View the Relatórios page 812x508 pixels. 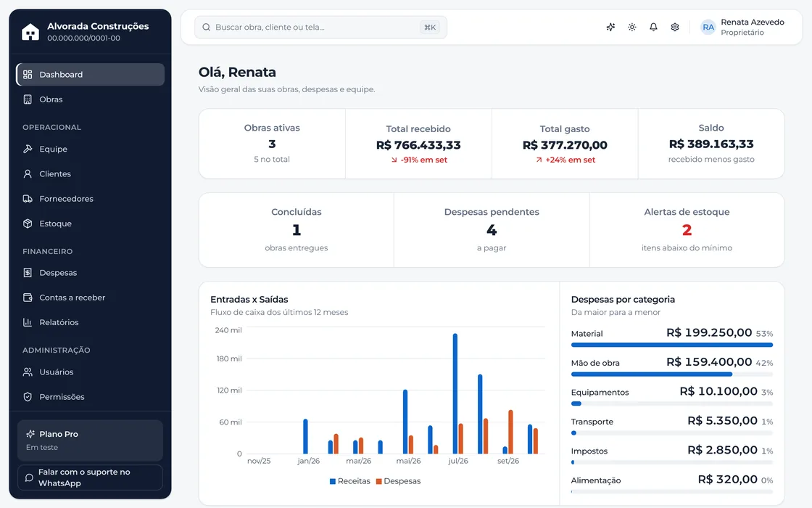tap(90, 322)
